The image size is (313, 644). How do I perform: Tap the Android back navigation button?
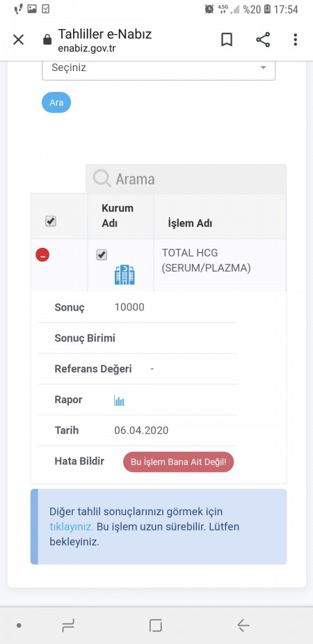click(x=243, y=625)
